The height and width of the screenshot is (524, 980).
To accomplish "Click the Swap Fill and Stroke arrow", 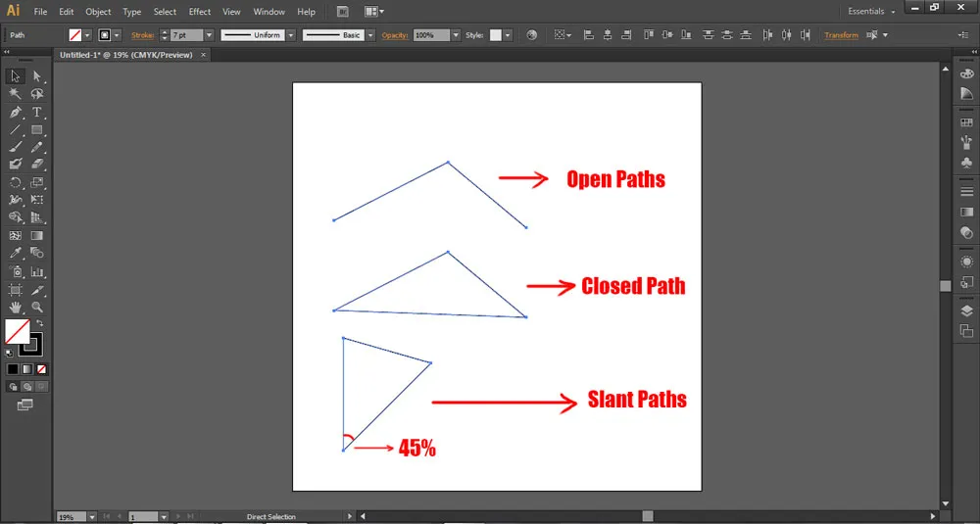I will pyautogui.click(x=39, y=323).
